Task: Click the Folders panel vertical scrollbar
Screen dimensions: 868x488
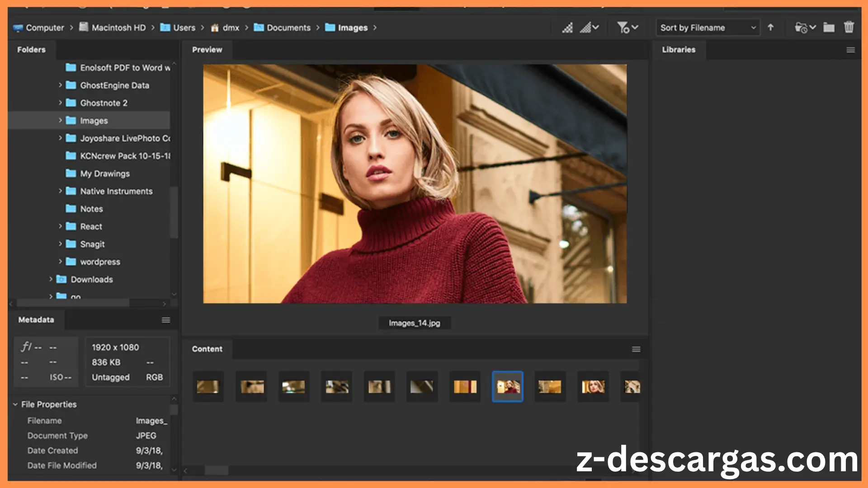Action: tap(174, 212)
